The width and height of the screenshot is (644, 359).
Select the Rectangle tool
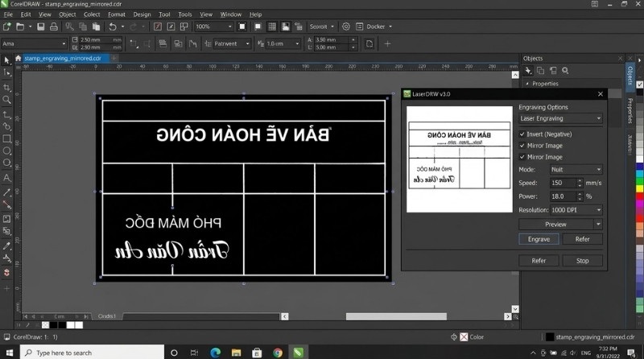(x=6, y=138)
